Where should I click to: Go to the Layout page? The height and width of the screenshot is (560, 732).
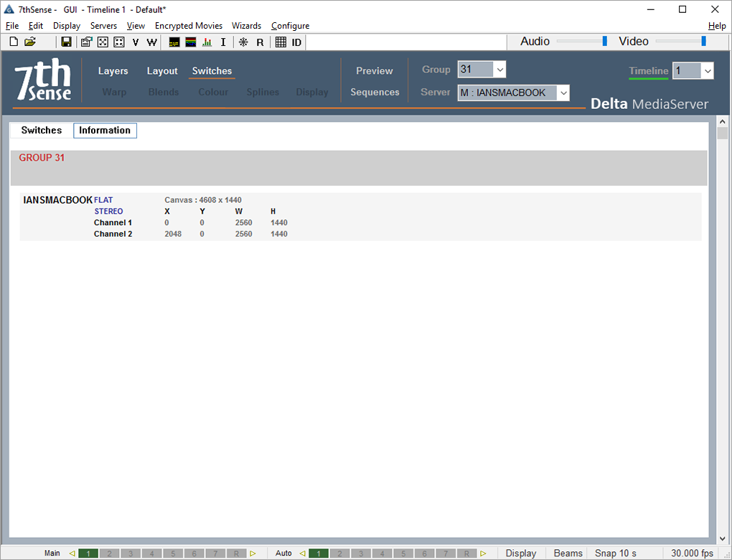[162, 71]
